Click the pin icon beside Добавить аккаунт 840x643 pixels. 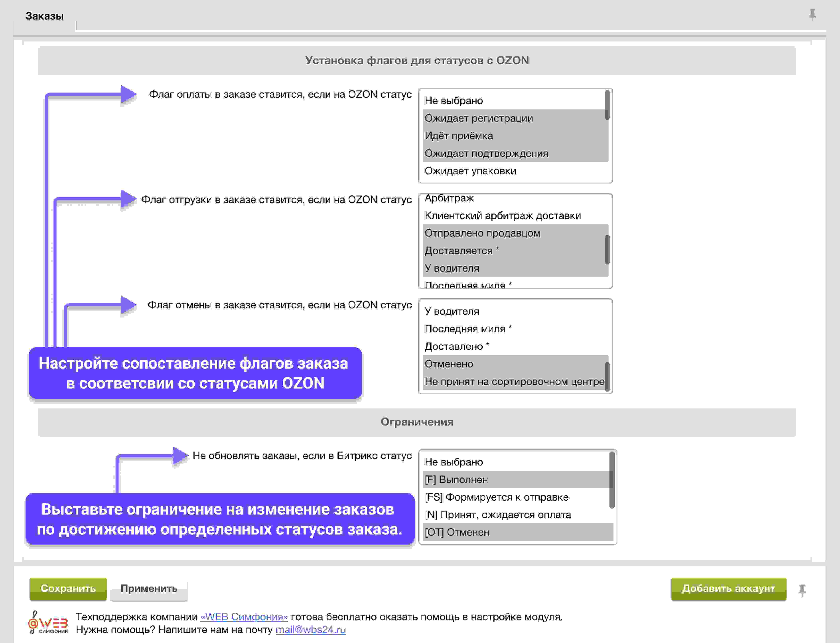[x=802, y=590]
